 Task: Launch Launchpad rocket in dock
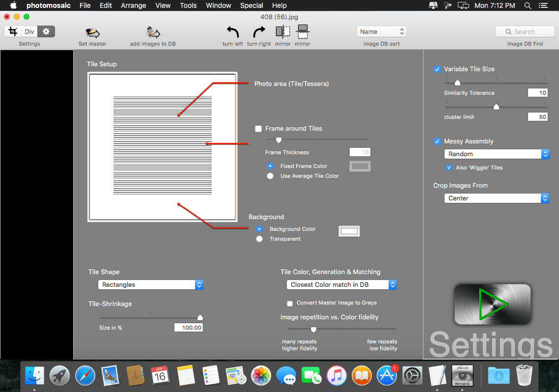pos(59,376)
